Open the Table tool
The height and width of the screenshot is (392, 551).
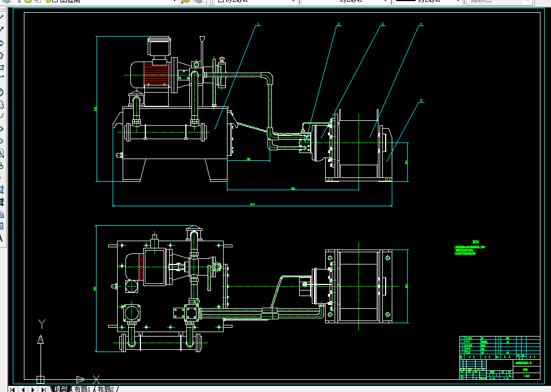point(2,226)
